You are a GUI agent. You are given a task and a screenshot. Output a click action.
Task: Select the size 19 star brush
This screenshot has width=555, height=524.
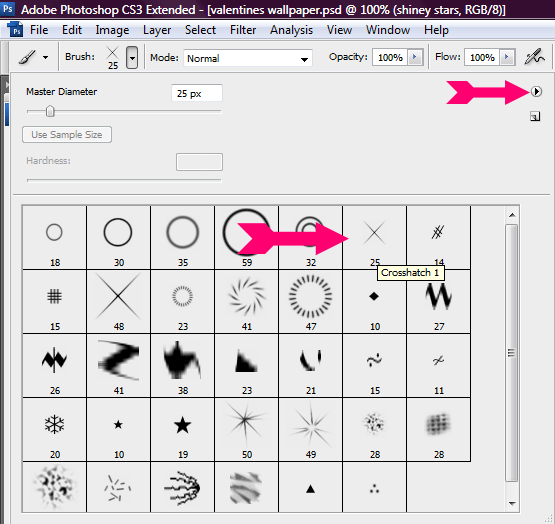point(183,430)
